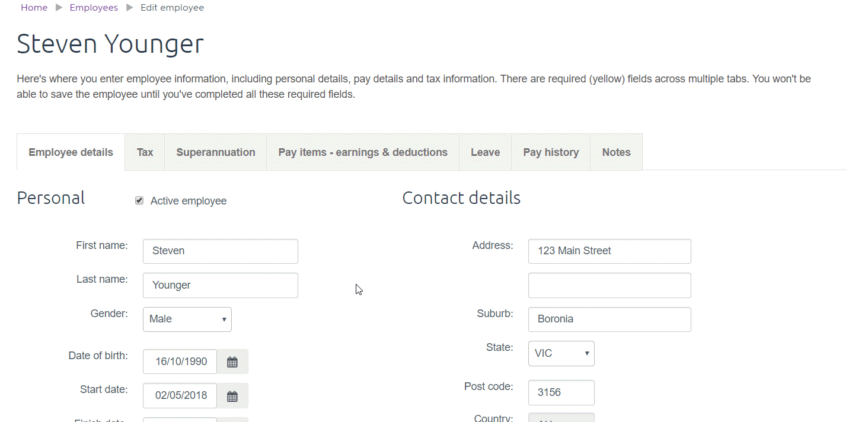The width and height of the screenshot is (868, 422).
Task: Click the Address line one field
Action: (609, 251)
